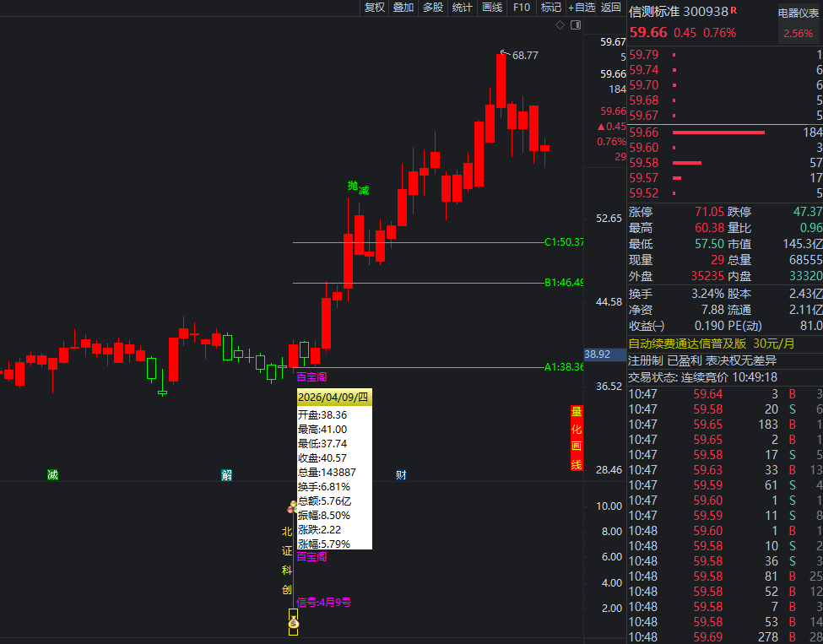
Task: Click the 财 marker on the timeline
Action: (401, 475)
